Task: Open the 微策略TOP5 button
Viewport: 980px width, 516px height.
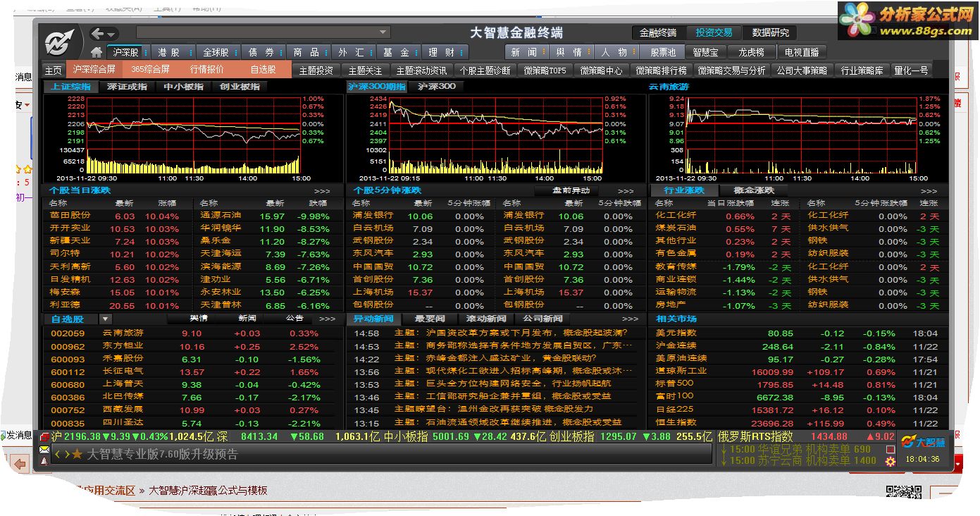Action: pyautogui.click(x=544, y=70)
